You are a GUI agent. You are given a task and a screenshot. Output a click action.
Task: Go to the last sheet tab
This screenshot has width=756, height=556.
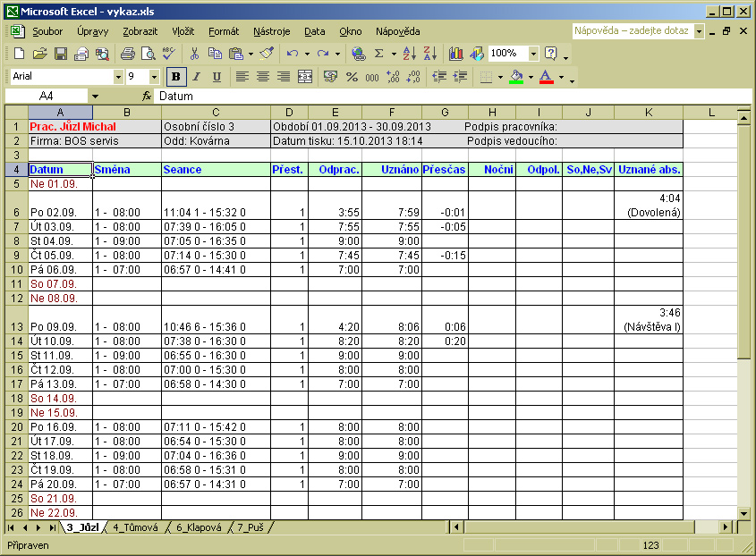[x=52, y=528]
